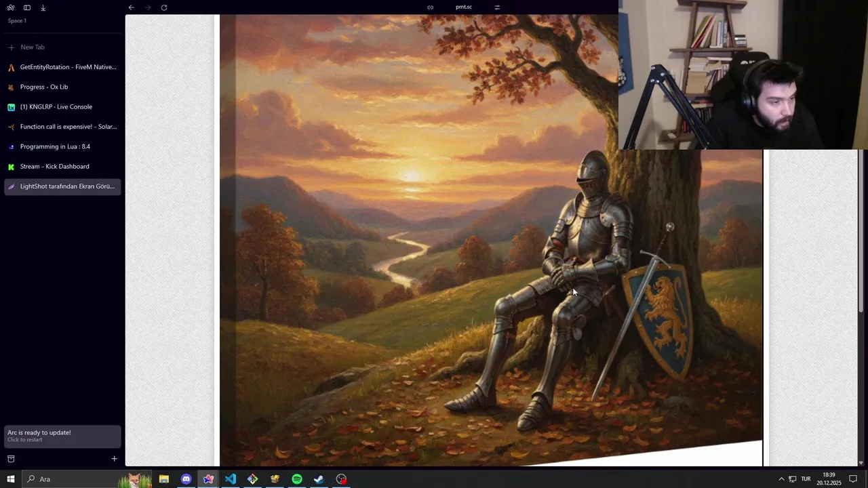The height and width of the screenshot is (488, 868).
Task: Open the archive icon at sidebar bottom
Action: tap(11, 459)
